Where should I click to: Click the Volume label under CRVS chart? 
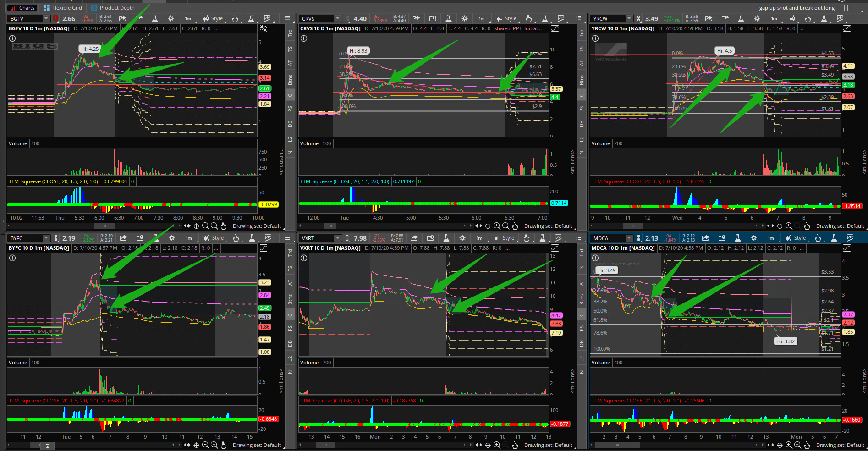pyautogui.click(x=309, y=143)
